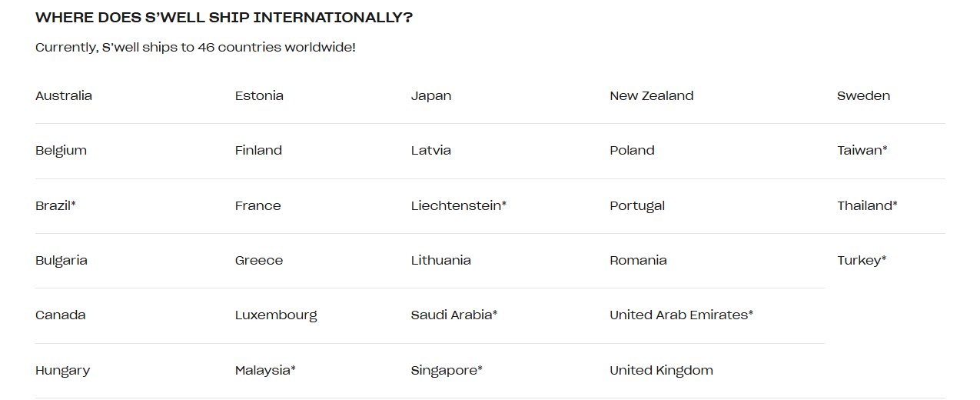The height and width of the screenshot is (400, 980).
Task: Select Malaysia* in the second column
Action: point(265,371)
